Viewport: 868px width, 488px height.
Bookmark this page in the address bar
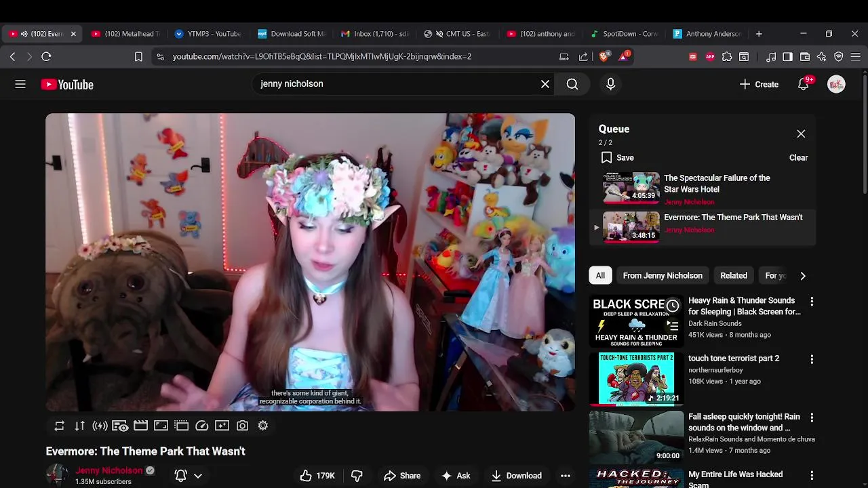coord(138,57)
